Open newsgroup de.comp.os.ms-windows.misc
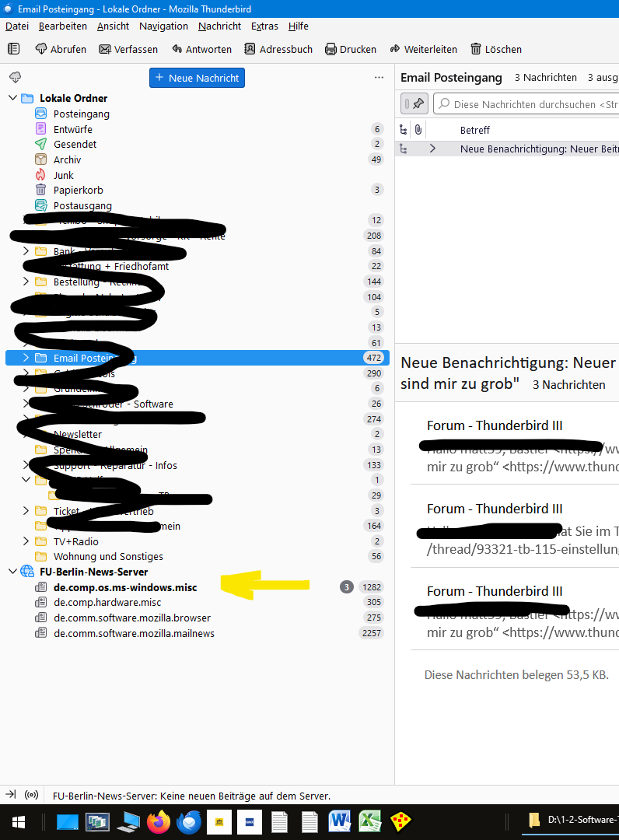The height and width of the screenshot is (840, 619). coord(197,587)
